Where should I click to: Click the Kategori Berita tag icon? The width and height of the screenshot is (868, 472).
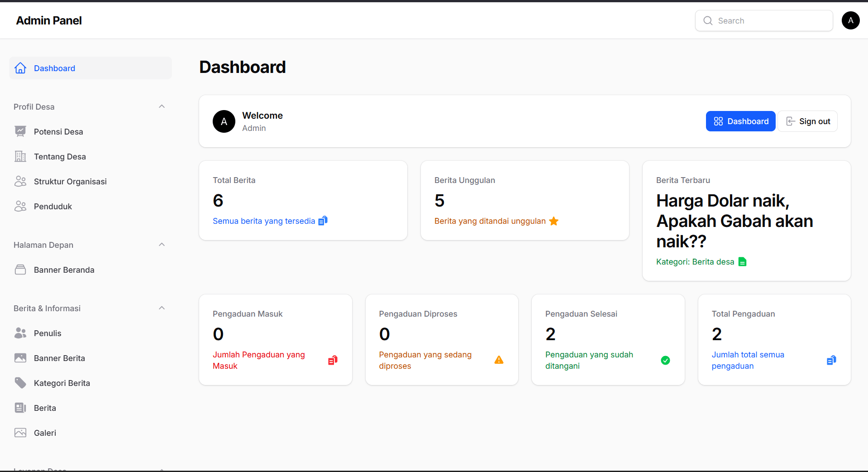pos(20,383)
